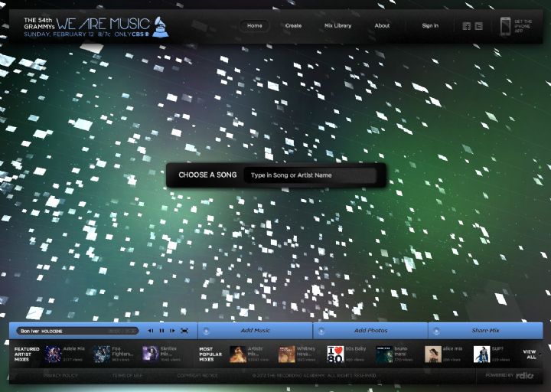Screen dimensions: 551x392
Task: Focus the song or artist search field
Action: [310, 175]
